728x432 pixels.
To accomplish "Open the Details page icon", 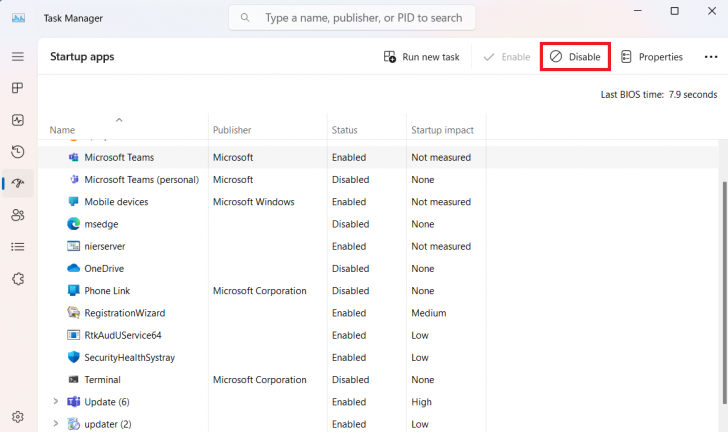I will [x=18, y=247].
